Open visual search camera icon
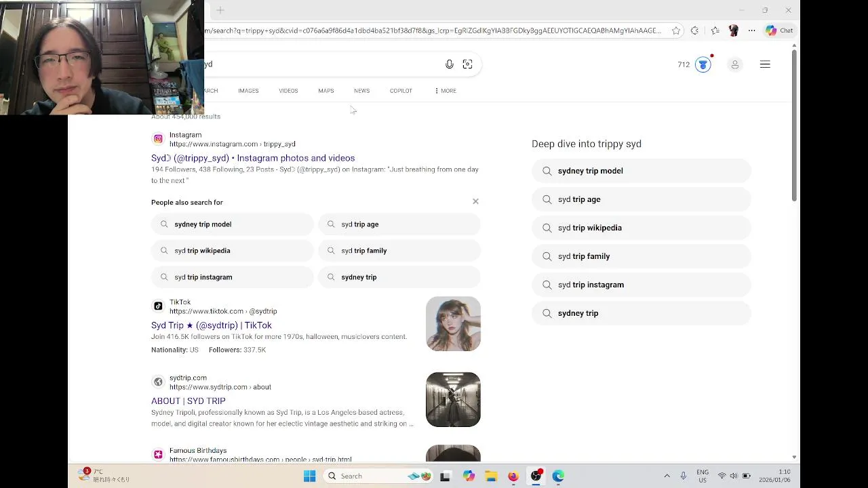This screenshot has height=488, width=868. [x=467, y=64]
